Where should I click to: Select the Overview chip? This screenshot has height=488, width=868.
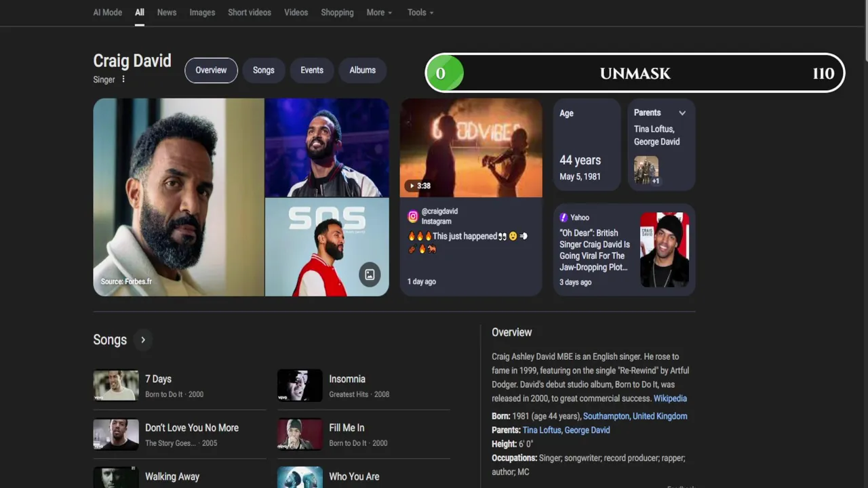(x=211, y=70)
